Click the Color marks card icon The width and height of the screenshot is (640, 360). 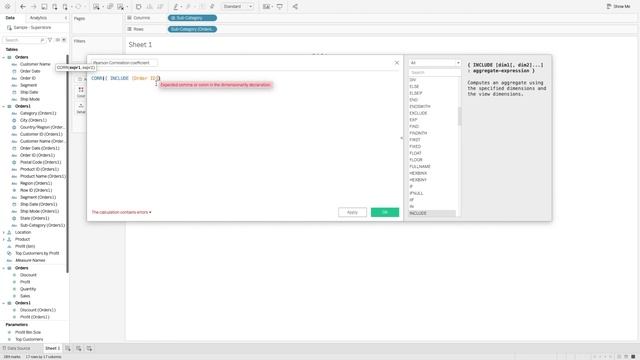tap(81, 91)
